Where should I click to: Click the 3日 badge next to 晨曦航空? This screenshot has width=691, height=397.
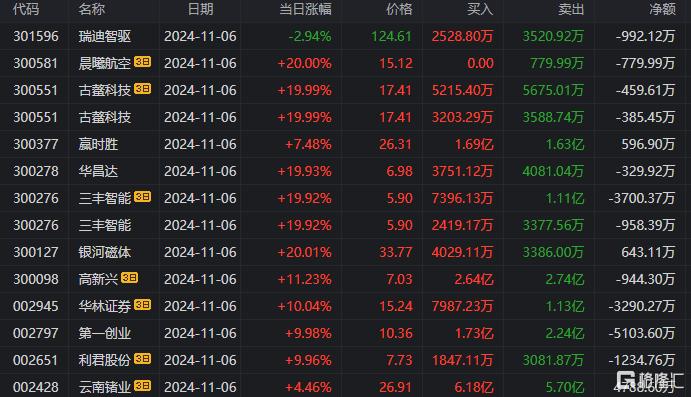142,62
